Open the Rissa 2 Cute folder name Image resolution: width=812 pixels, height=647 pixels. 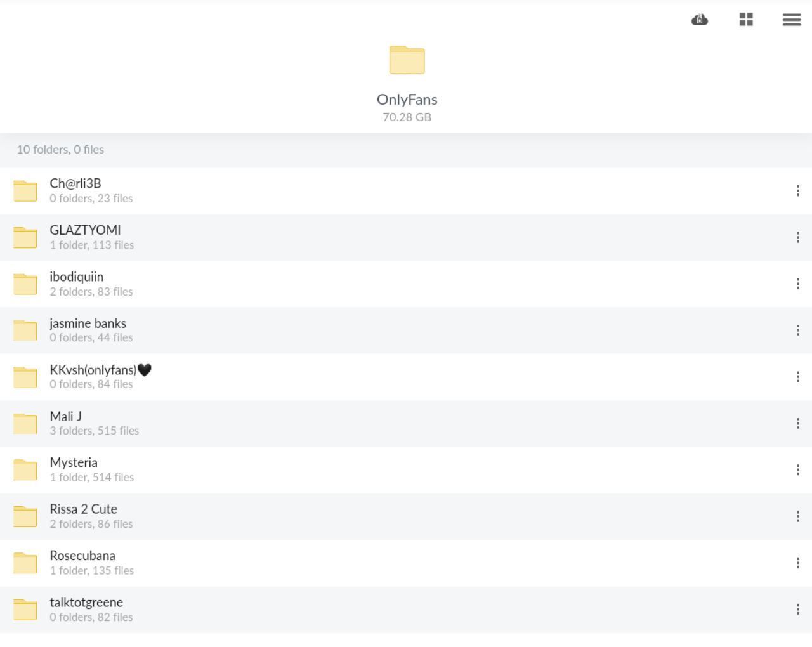coord(84,509)
